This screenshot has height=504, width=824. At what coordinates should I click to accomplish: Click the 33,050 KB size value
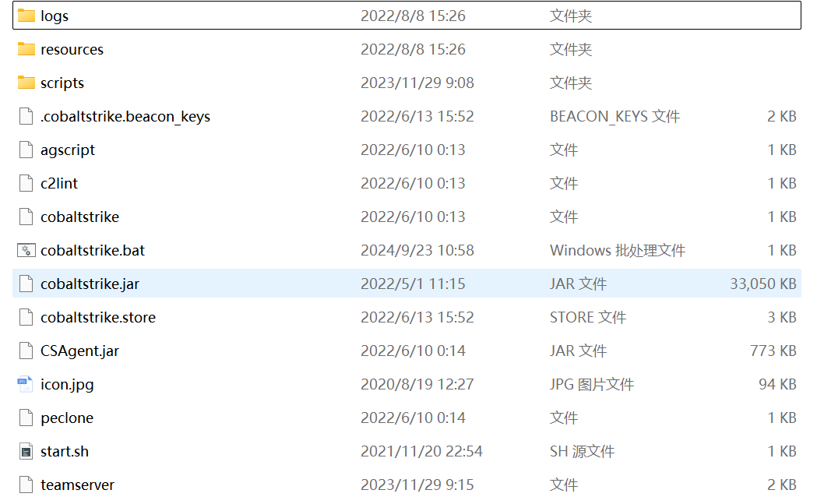point(762,284)
